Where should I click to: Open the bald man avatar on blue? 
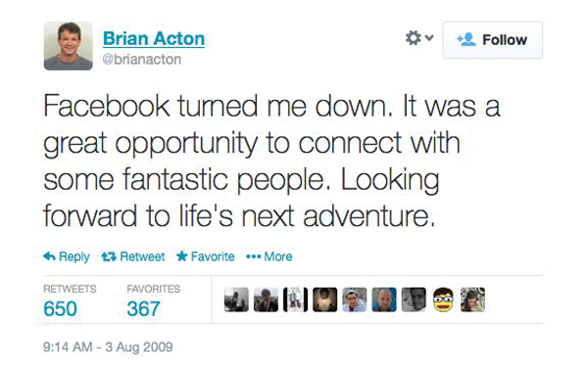[384, 300]
